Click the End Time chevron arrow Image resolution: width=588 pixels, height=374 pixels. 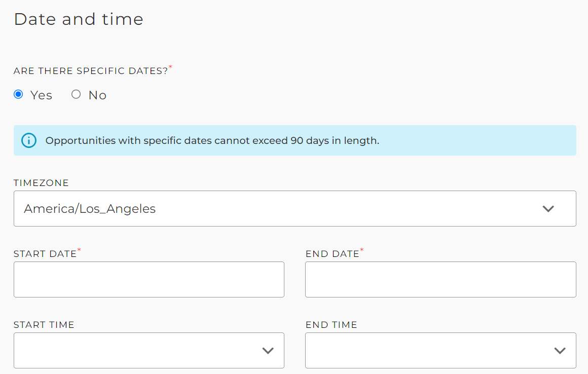(x=560, y=351)
